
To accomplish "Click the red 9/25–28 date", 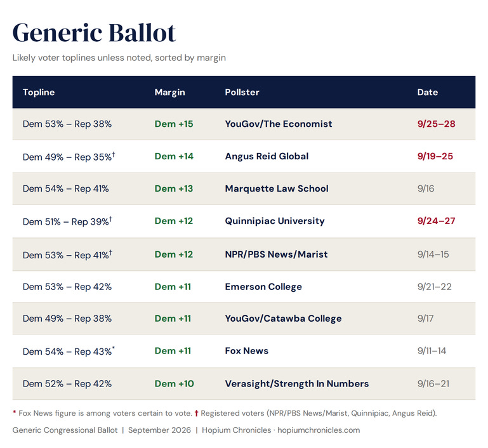I will [436, 124].
